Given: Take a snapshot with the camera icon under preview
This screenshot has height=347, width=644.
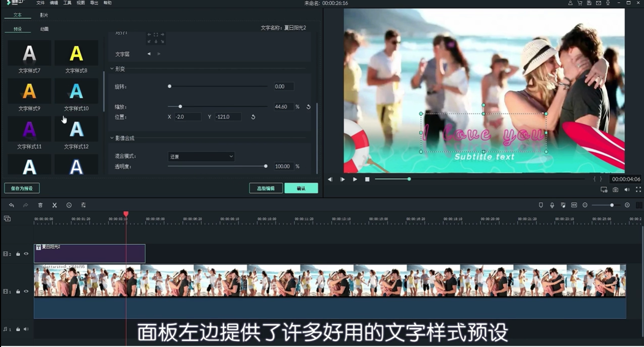Looking at the screenshot, I should pyautogui.click(x=615, y=190).
